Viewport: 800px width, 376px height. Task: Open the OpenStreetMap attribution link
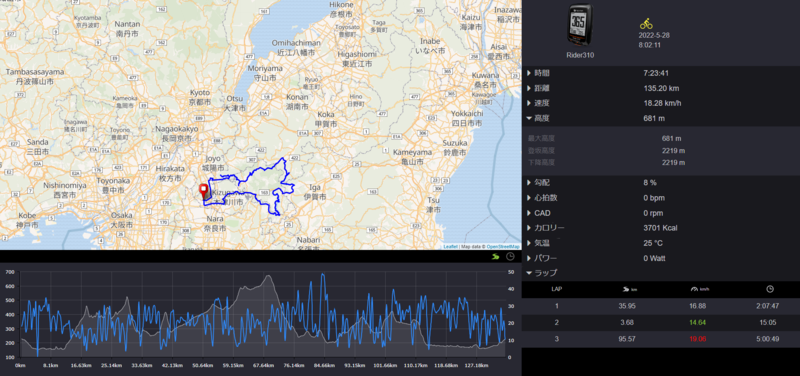click(x=503, y=246)
